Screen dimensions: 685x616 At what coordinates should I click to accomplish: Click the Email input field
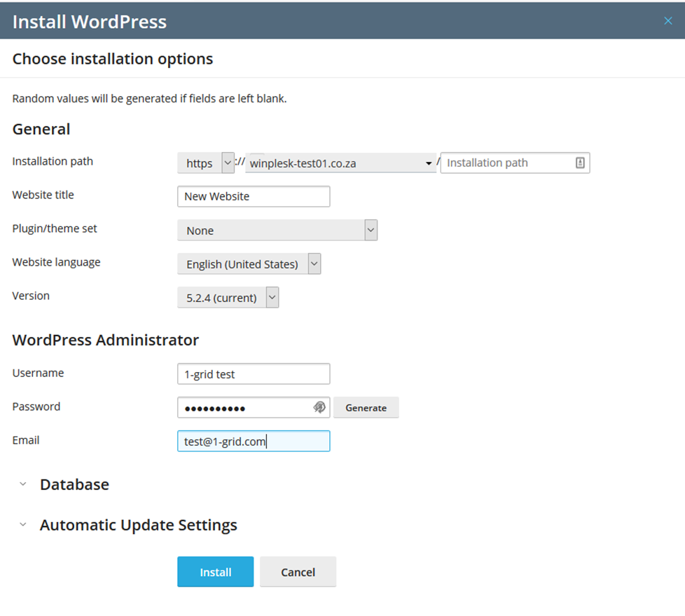pyautogui.click(x=254, y=441)
